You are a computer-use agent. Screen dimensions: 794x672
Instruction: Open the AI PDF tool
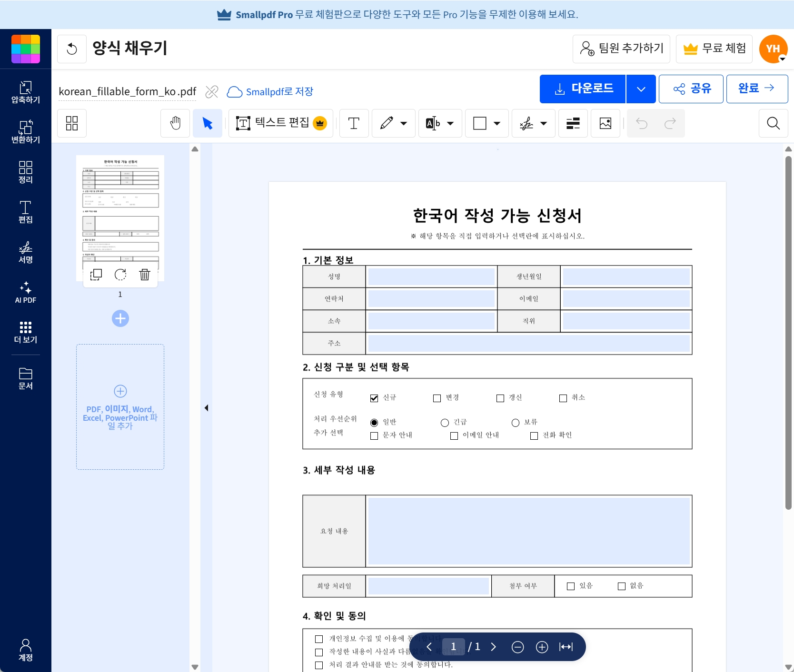(x=26, y=292)
